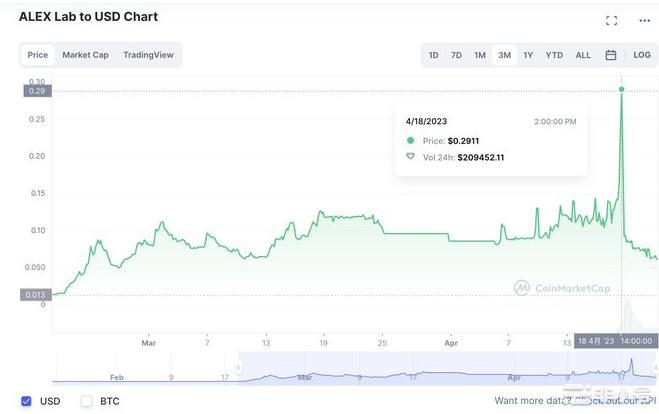Show ALL price history

click(583, 55)
